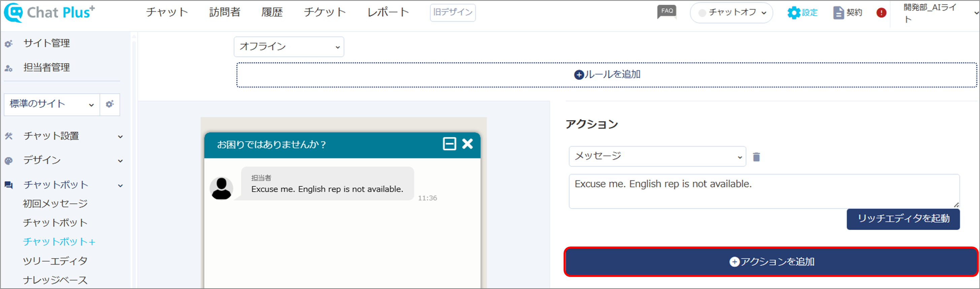Screen dimensions: 980x289
Task: Close the chat widget preview with X
Action: (x=468, y=144)
